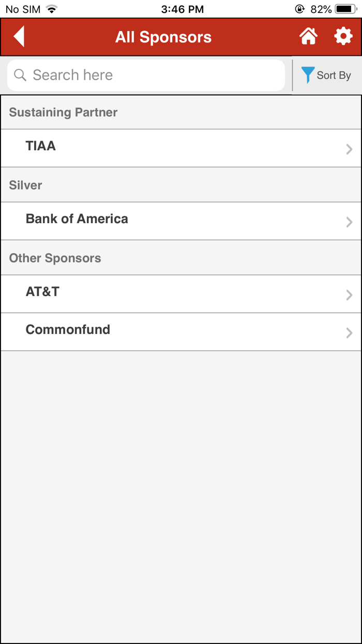Tap the Sustaining Partner section header

[63, 112]
